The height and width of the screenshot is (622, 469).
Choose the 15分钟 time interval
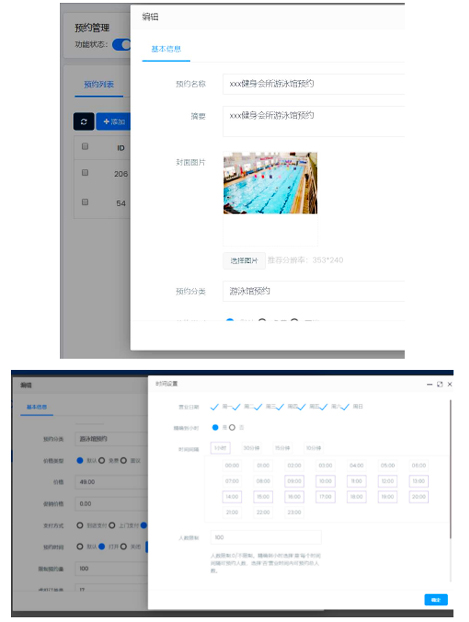[282, 448]
